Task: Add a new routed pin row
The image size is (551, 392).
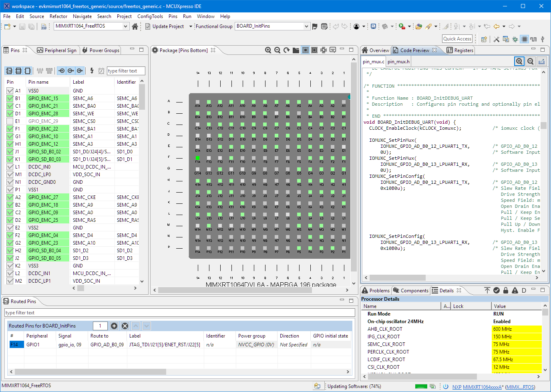Action: (114, 326)
